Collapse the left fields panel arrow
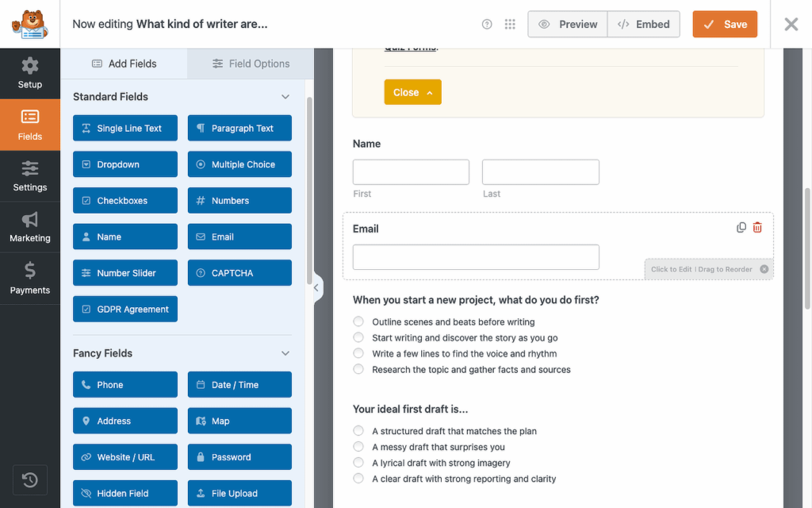Screen dimensions: 812x508 click(x=317, y=287)
